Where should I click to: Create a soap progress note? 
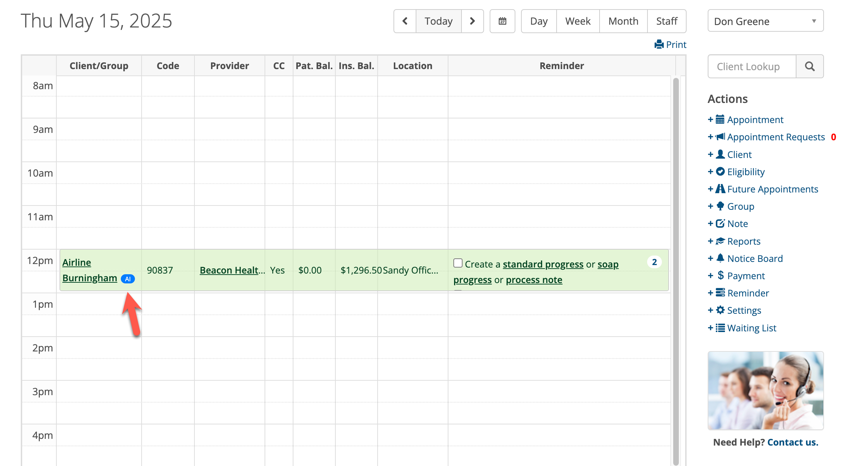(x=608, y=264)
